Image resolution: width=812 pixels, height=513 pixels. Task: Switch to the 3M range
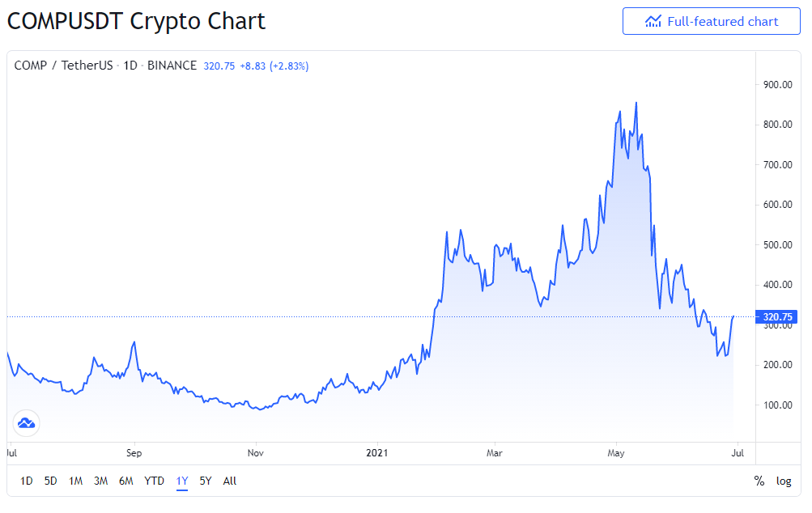click(x=100, y=481)
